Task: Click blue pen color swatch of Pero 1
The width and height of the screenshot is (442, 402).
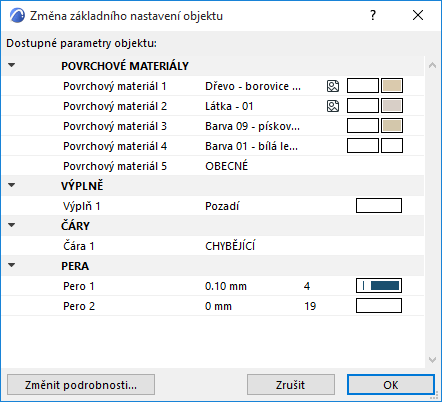Action: (379, 285)
